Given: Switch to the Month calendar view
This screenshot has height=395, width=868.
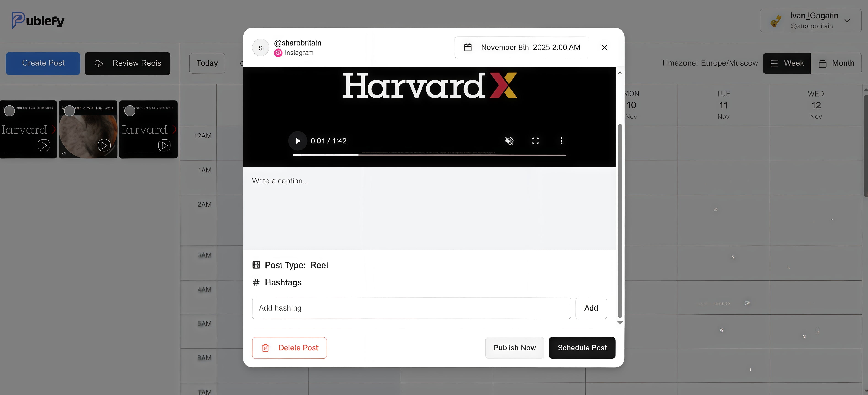Looking at the screenshot, I should pos(836,63).
